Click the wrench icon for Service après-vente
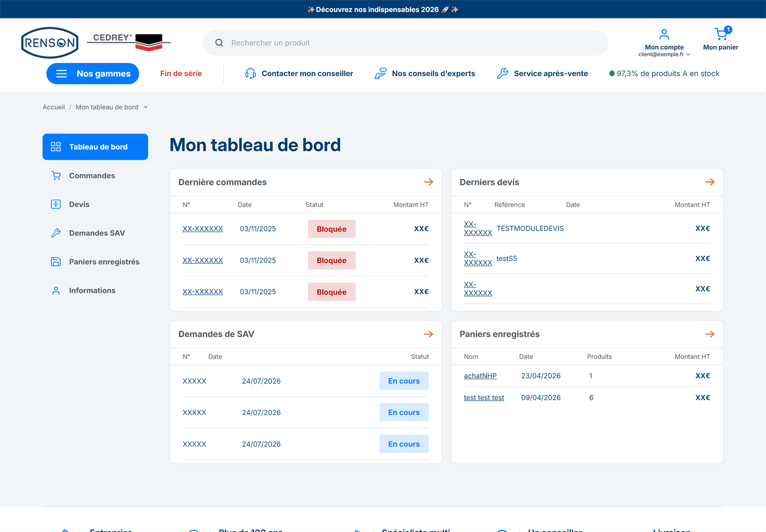 [x=502, y=73]
